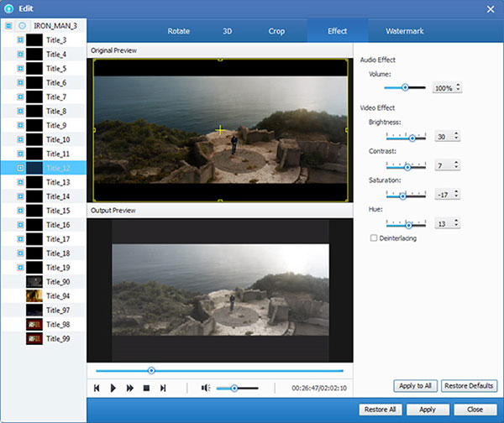
Task: Close the Edit window
Action: tap(491, 9)
